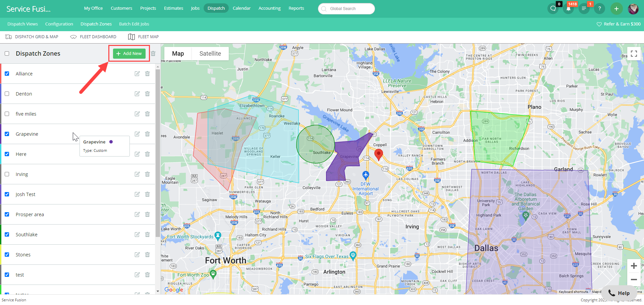Delete the Grapevine zone
The height and width of the screenshot is (305, 644).
coord(147,134)
